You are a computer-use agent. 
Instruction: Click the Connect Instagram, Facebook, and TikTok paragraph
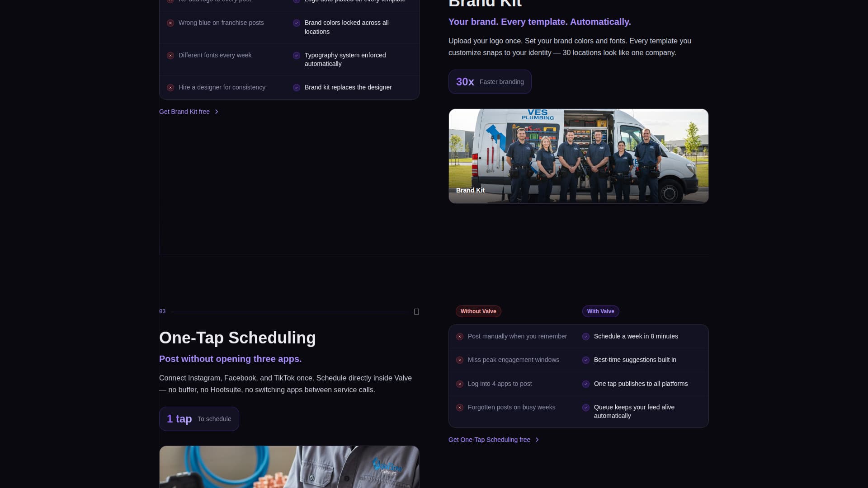tap(285, 384)
